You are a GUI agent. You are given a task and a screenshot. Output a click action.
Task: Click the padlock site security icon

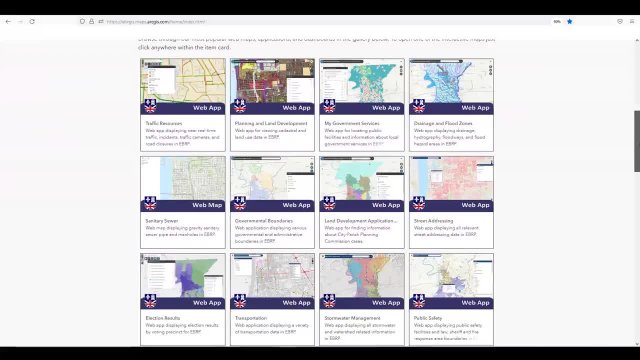click(x=91, y=22)
